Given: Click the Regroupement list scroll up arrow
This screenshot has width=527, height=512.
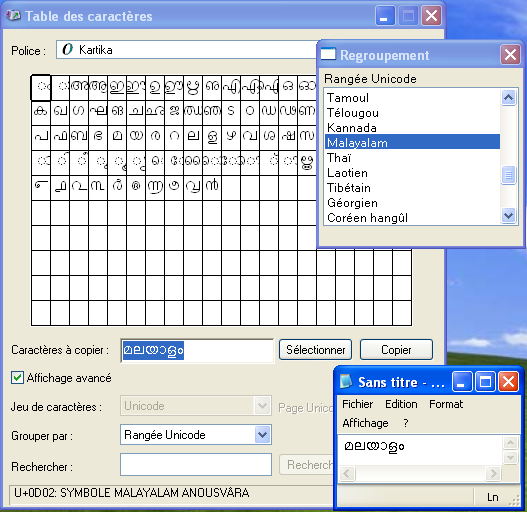Looking at the screenshot, I should [x=509, y=98].
